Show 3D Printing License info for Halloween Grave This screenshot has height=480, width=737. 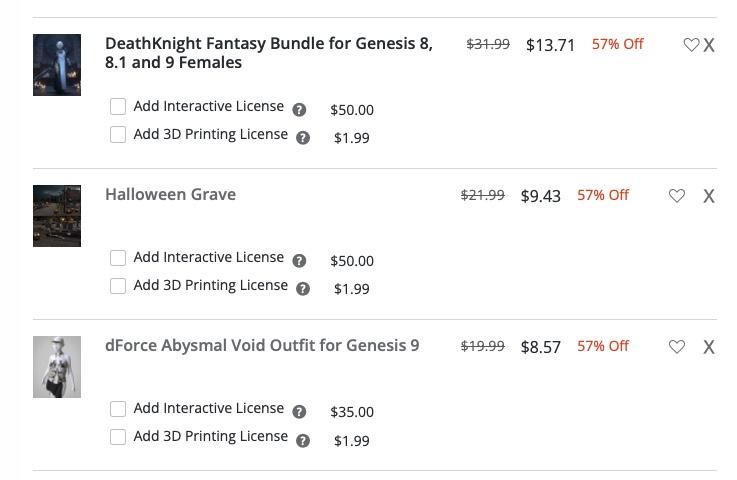pos(303,289)
